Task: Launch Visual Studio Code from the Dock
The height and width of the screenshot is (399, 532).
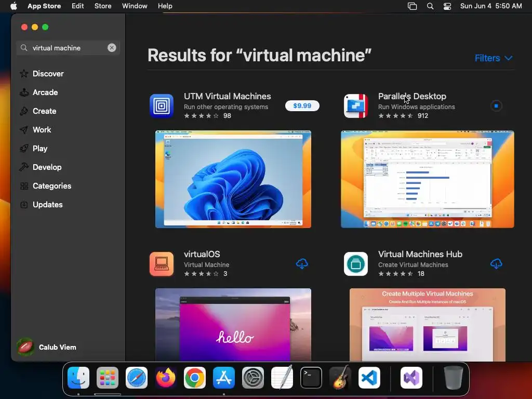Action: pyautogui.click(x=369, y=378)
